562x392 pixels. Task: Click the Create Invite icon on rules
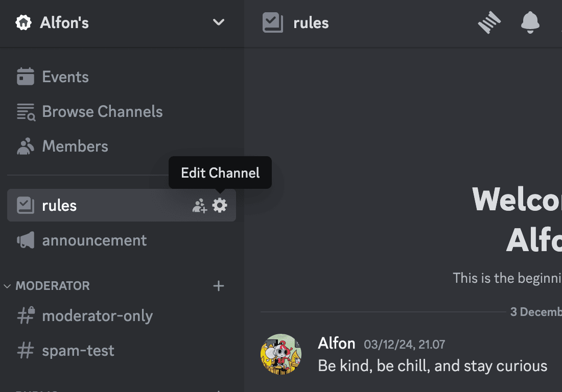(199, 206)
